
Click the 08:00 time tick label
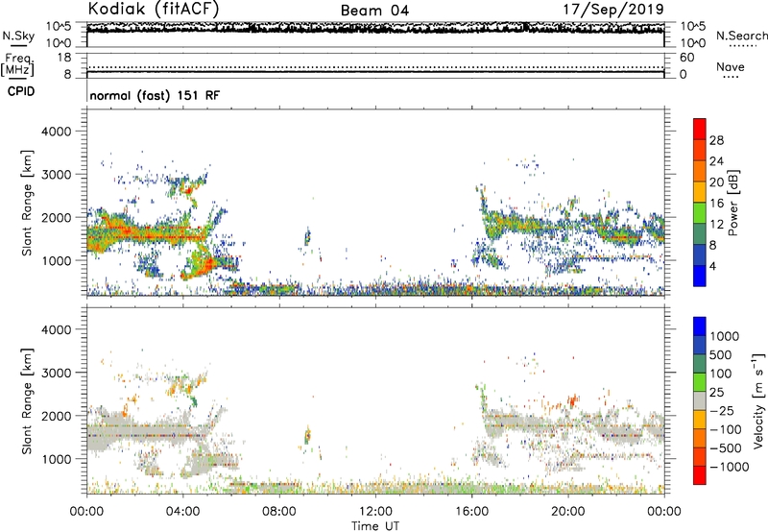click(279, 512)
